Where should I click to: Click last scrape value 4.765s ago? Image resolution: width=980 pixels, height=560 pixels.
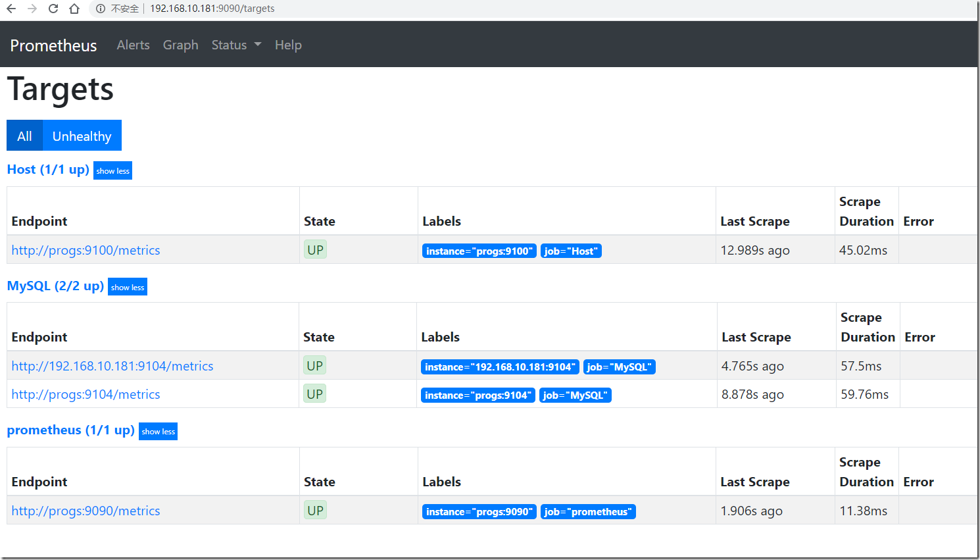(x=752, y=366)
